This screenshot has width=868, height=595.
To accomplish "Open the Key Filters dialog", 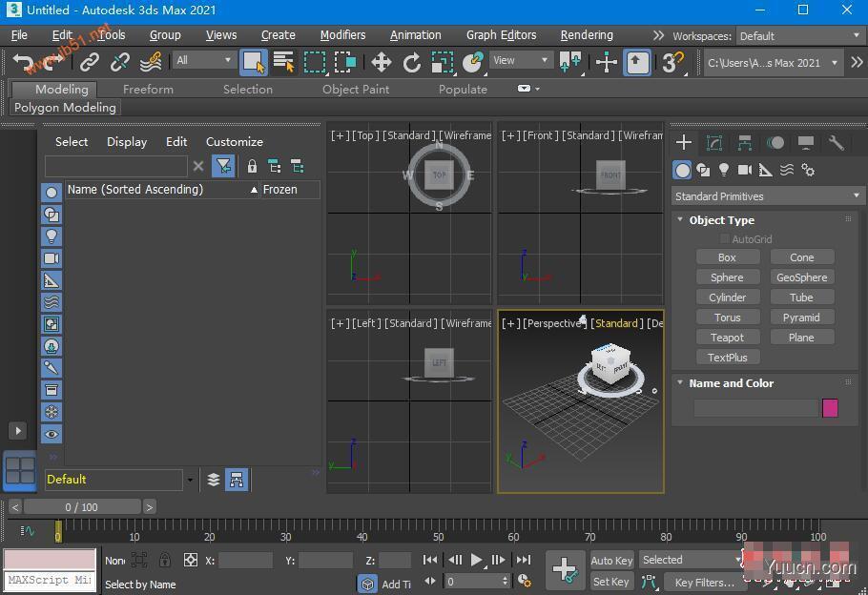I will coord(704,582).
